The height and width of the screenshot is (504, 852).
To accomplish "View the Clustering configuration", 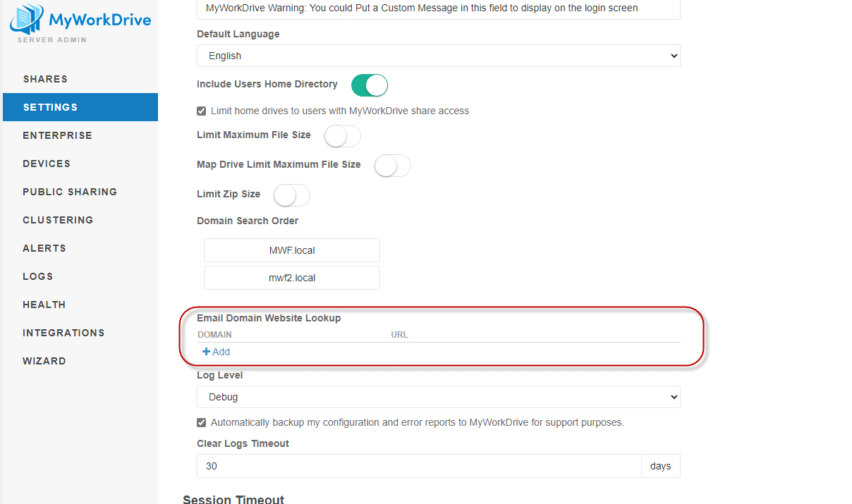I will (x=58, y=220).
